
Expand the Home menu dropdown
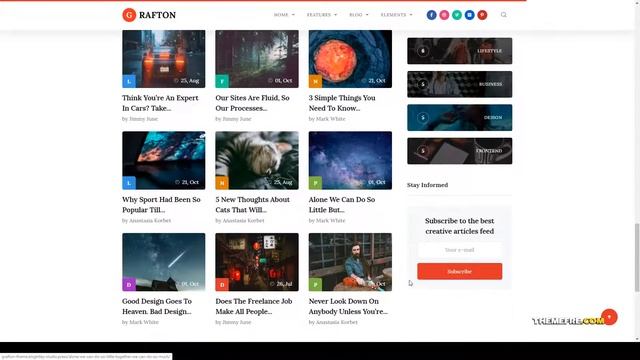coord(284,15)
